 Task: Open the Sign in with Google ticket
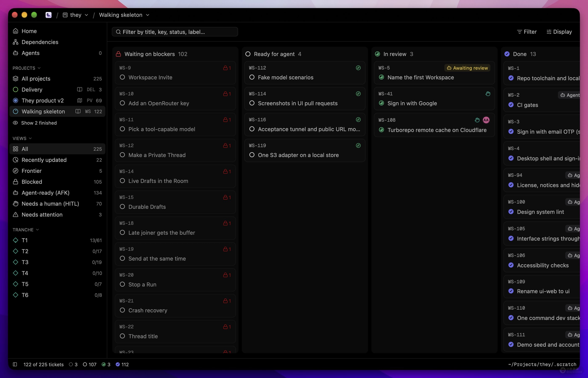point(434,99)
